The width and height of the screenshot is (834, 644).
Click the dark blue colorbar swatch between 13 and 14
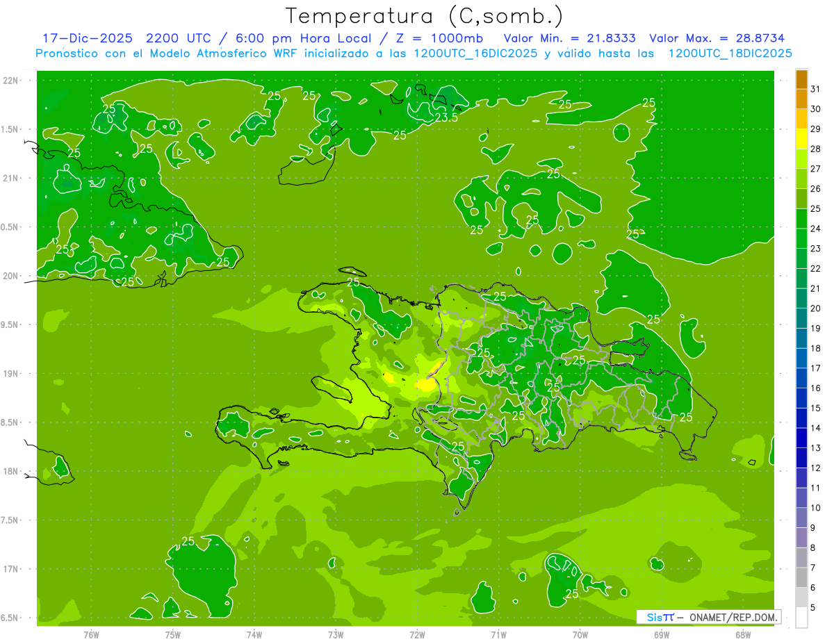[x=801, y=438]
